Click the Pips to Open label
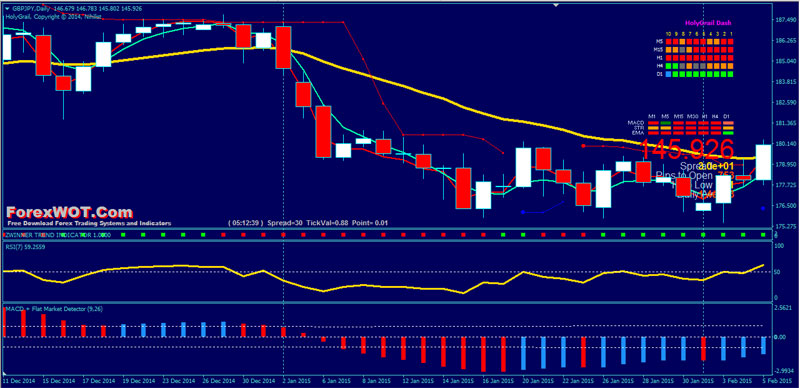The height and width of the screenshot is (388, 800). (x=685, y=176)
